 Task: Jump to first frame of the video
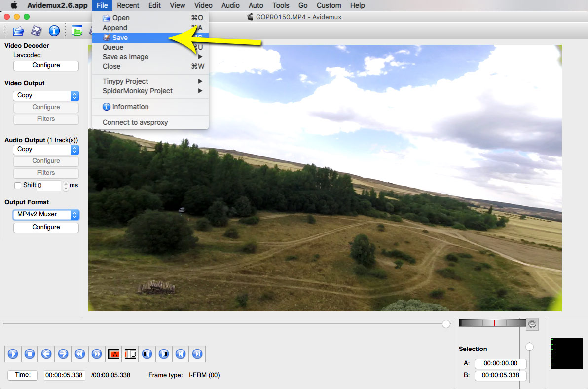(181, 354)
